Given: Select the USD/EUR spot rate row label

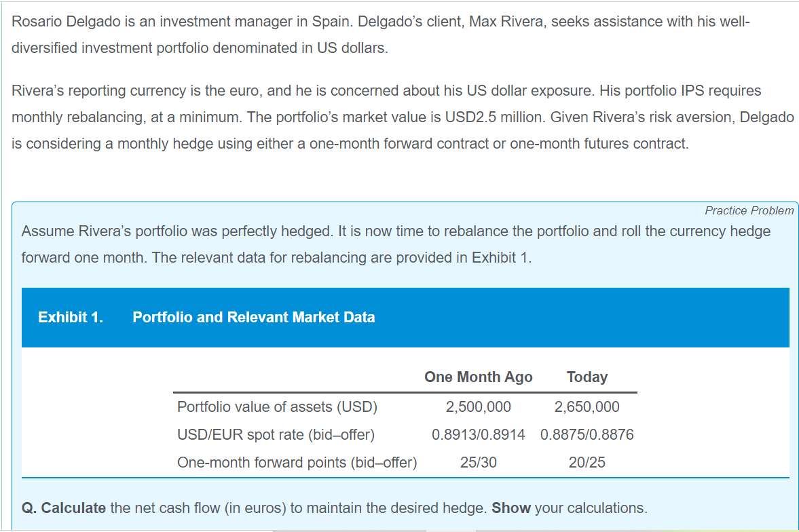Looking at the screenshot, I should 276,435.
